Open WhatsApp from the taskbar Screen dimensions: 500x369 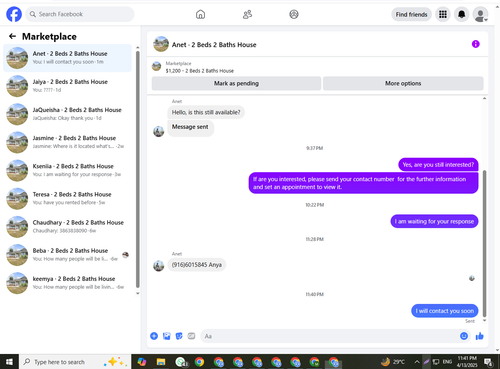(x=181, y=362)
